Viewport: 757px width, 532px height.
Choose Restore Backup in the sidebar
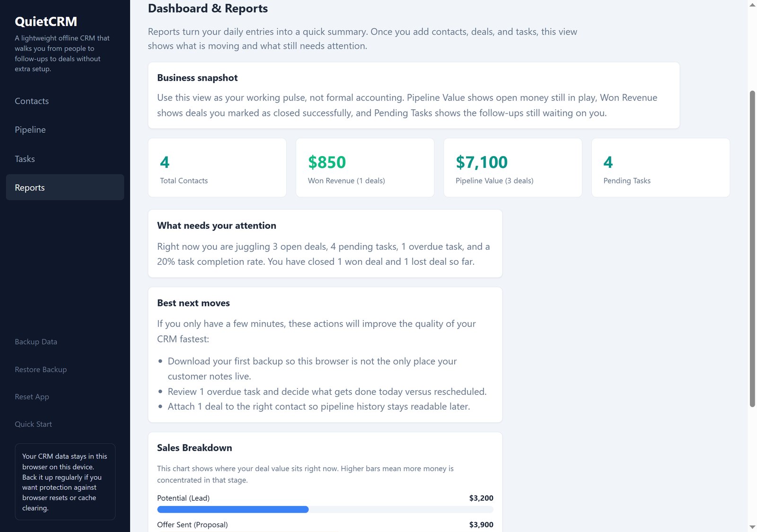pyautogui.click(x=41, y=369)
